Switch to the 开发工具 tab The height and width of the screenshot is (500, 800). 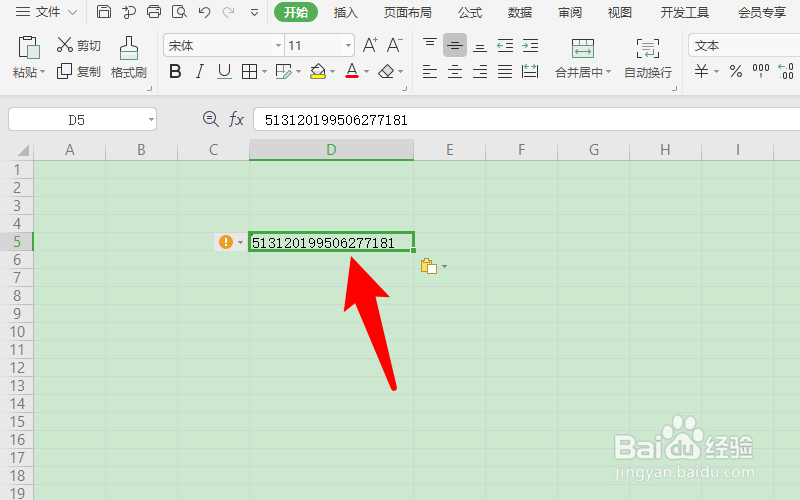coord(685,12)
